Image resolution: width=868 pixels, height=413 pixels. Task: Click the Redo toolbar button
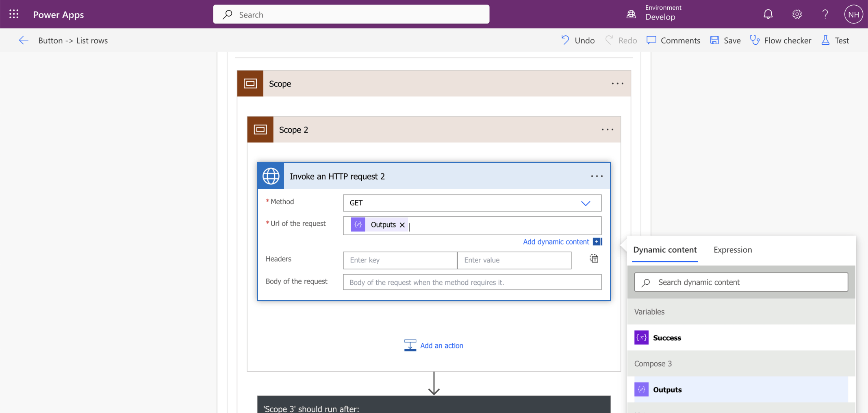621,40
